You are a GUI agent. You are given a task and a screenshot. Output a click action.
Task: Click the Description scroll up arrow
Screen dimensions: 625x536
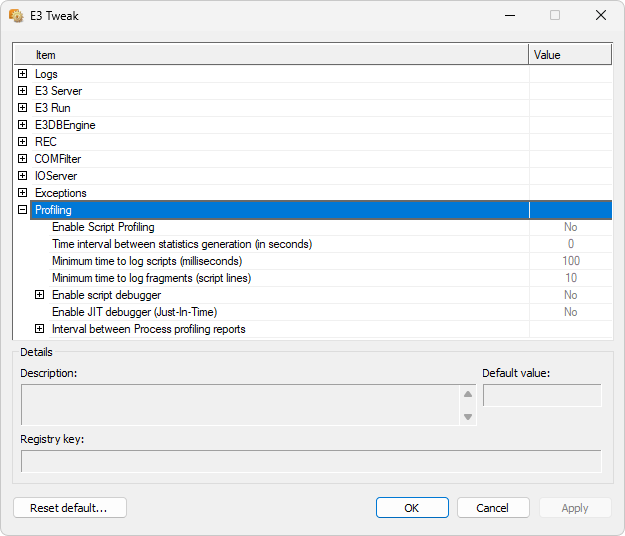click(x=468, y=394)
